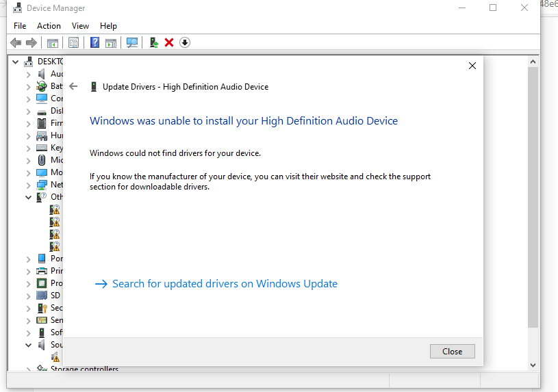Image resolution: width=558 pixels, height=392 pixels.
Task: Click the Audio inputs speaker icon
Action: tap(42, 74)
